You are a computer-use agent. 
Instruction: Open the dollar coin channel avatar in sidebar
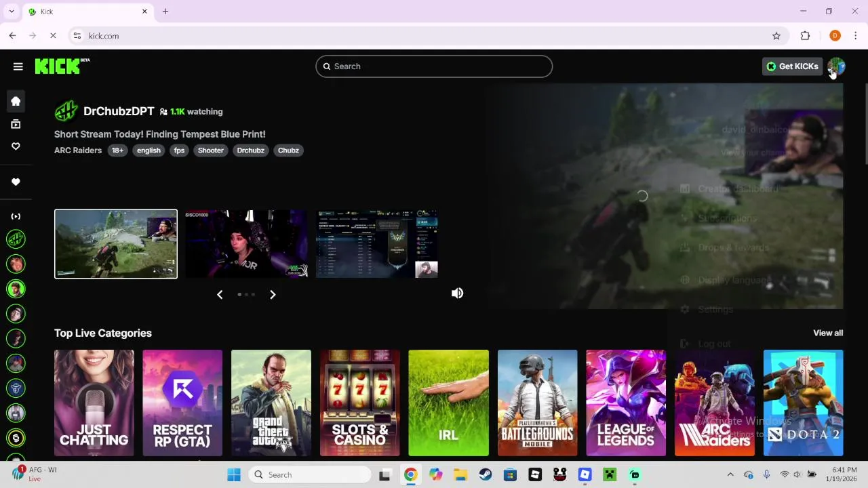click(16, 438)
